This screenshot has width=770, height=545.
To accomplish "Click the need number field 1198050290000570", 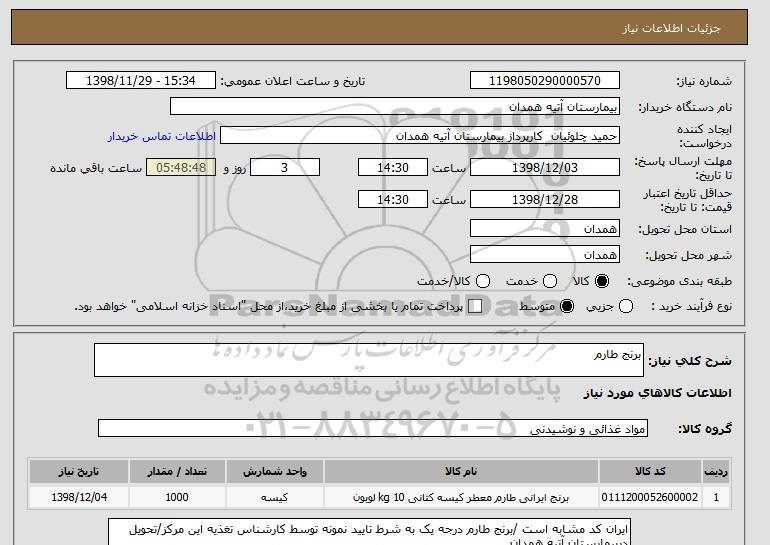I will tap(545, 81).
